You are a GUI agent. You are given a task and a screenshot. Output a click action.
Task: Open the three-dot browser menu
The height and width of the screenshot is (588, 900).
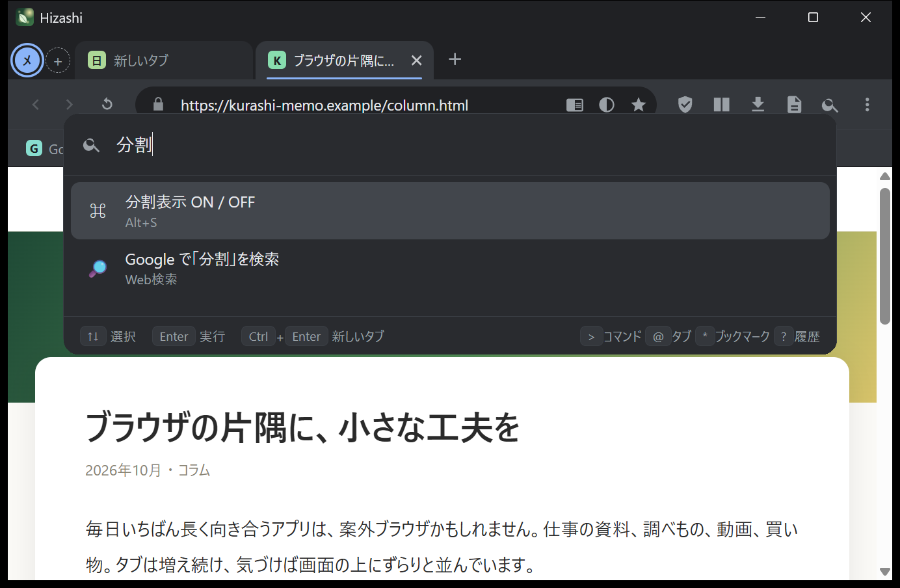867,104
